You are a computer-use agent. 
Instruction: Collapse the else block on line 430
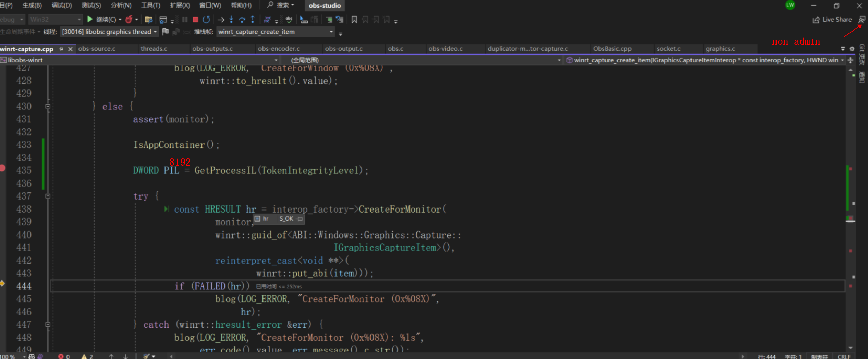(48, 107)
